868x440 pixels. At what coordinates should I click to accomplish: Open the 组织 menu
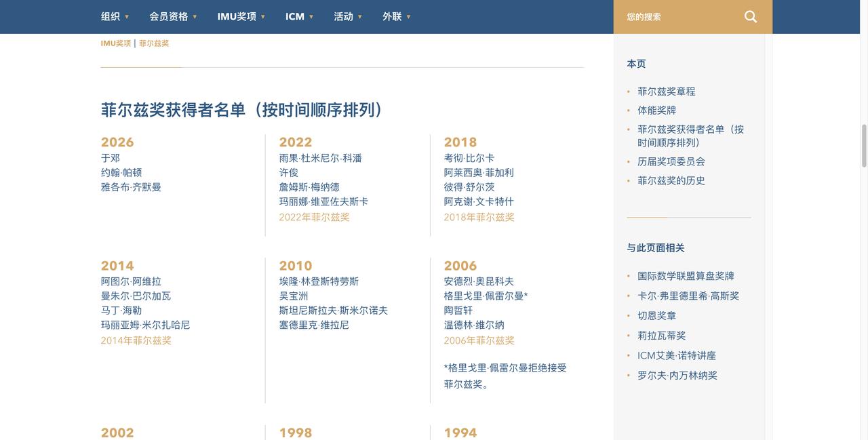tap(111, 17)
